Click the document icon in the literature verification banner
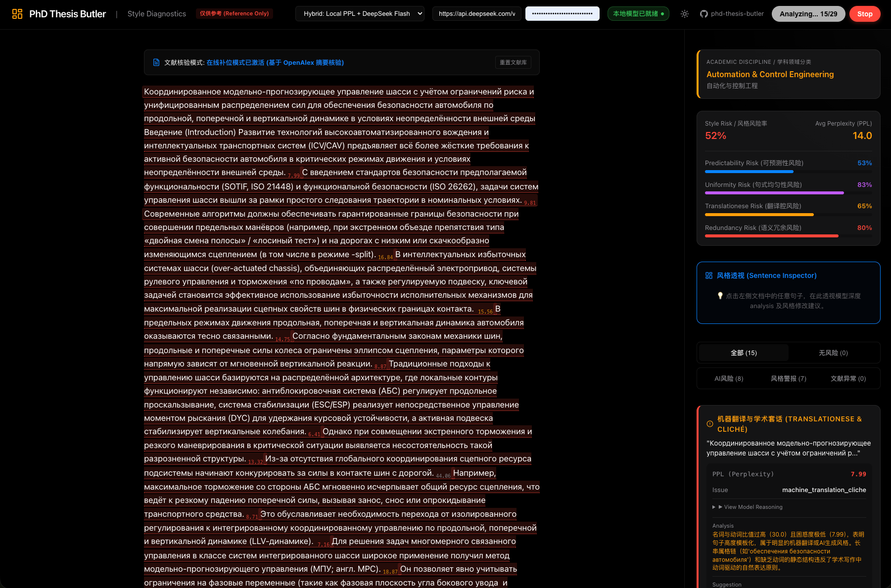 tap(156, 62)
